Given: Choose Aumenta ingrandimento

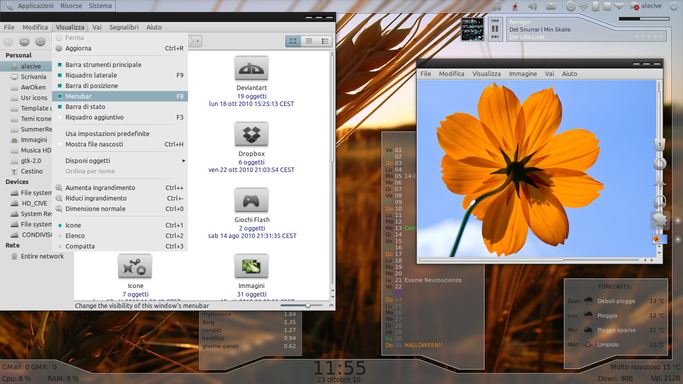Looking at the screenshot, I should [x=120, y=188].
